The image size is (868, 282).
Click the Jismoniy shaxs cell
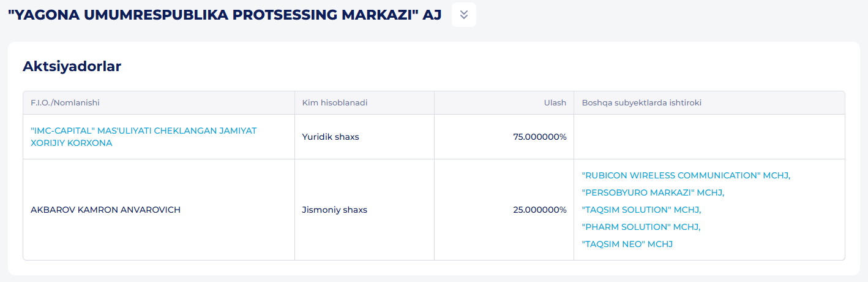click(334, 210)
